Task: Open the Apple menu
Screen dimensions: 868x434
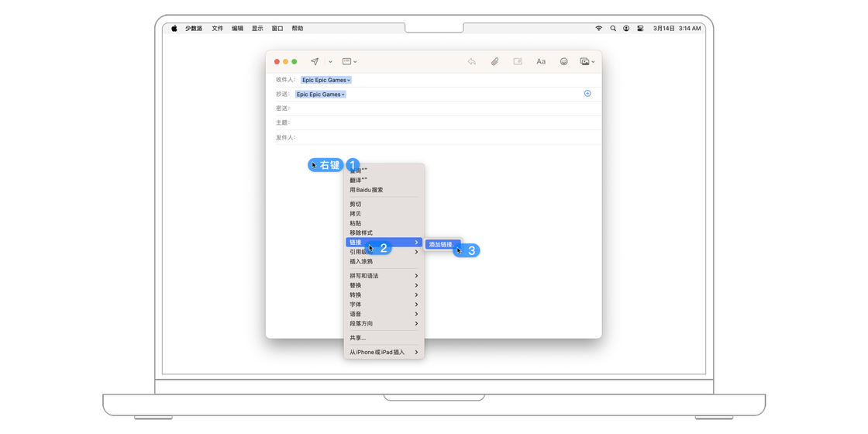Action: [174, 28]
